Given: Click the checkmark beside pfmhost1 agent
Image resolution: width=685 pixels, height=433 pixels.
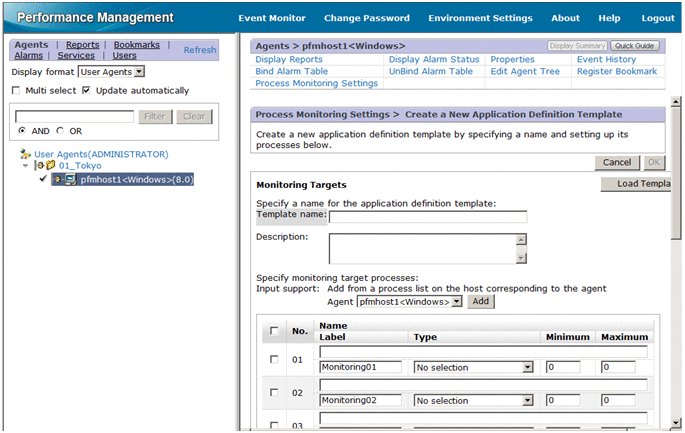Looking at the screenshot, I should [x=43, y=180].
